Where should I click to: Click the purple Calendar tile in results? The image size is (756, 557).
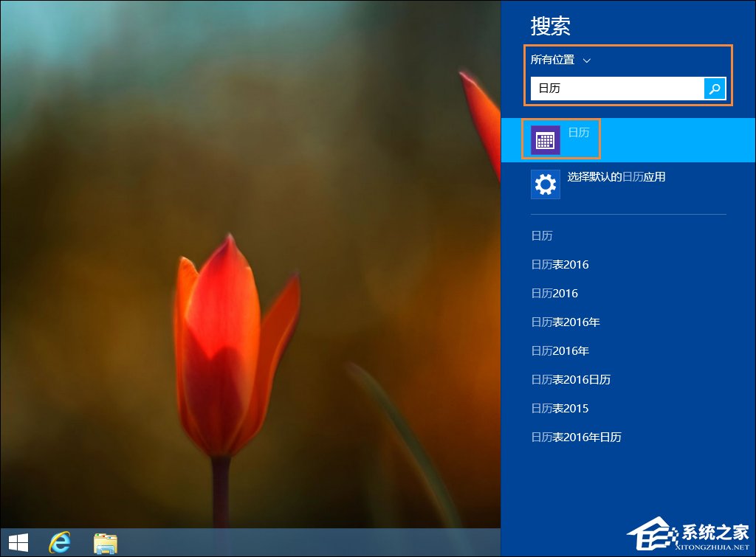[x=546, y=139]
